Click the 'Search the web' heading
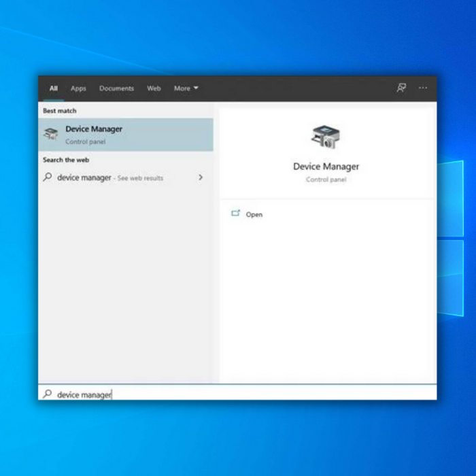Viewport: 476px width, 476px height. click(x=66, y=160)
